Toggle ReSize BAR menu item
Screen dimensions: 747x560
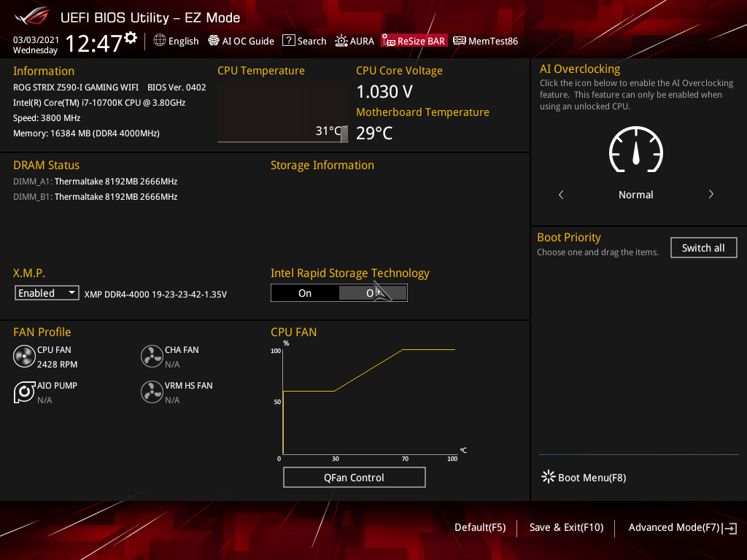414,41
